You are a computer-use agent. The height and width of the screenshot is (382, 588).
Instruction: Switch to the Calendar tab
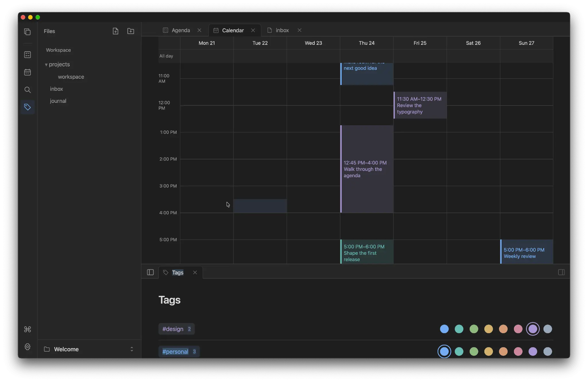coord(233,30)
